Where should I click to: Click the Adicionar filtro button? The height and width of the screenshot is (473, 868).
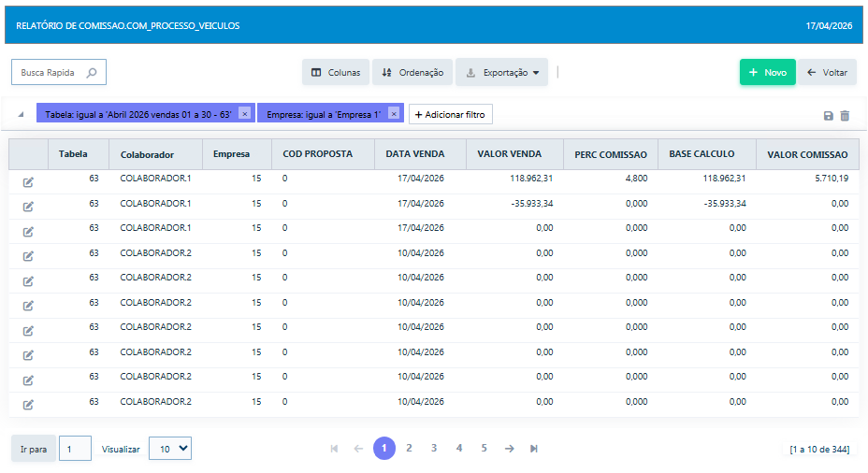[451, 115]
